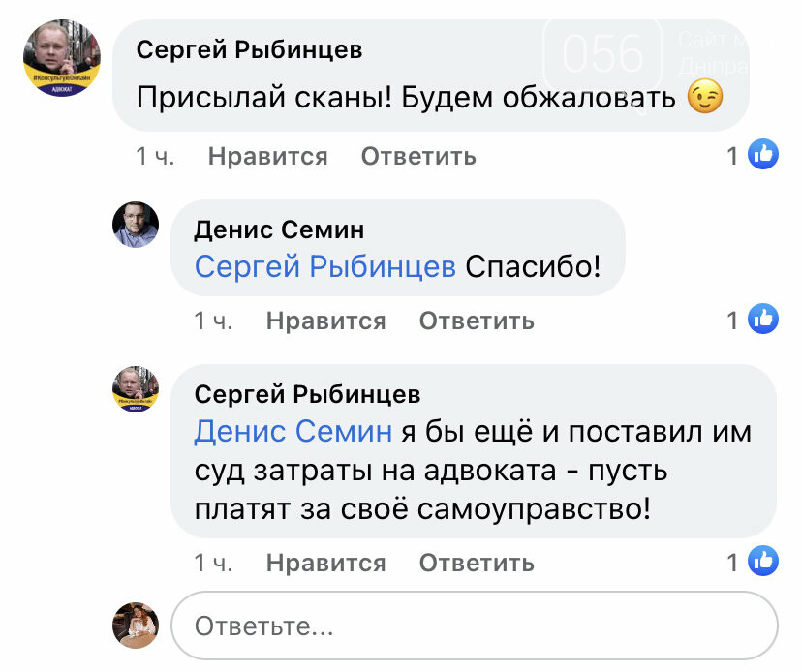Click like icon on last Сергей Рыбинцев reply

[x=763, y=562]
